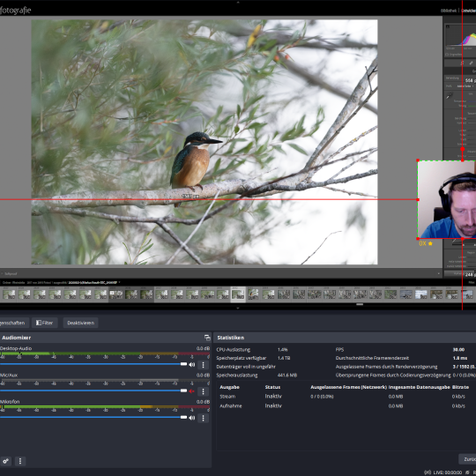Click the Mic/Aux volume slider handle
Screen dimensions: 476x476
coord(183,390)
